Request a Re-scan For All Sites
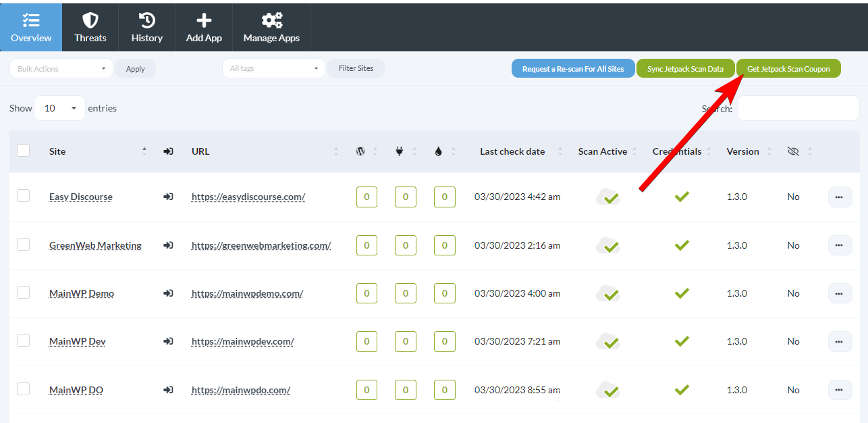The width and height of the screenshot is (868, 423). (x=573, y=68)
